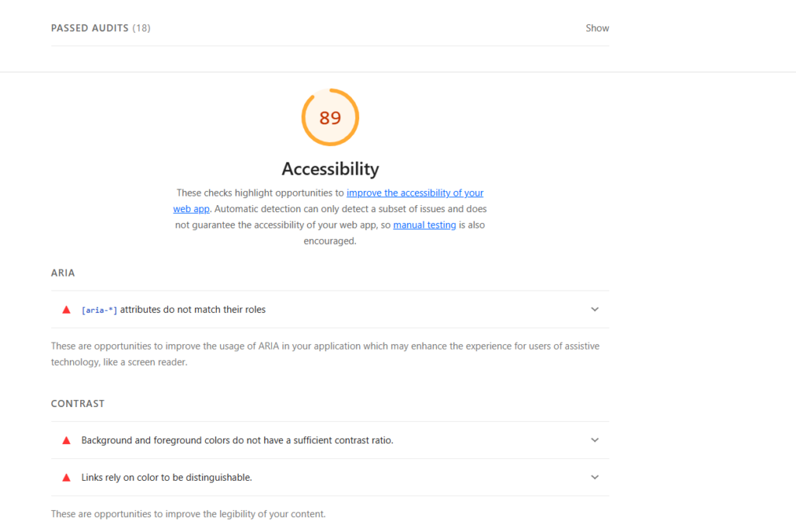The height and width of the screenshot is (532, 796).
Task: Expand the aria attributes audit chevron
Action: point(595,309)
